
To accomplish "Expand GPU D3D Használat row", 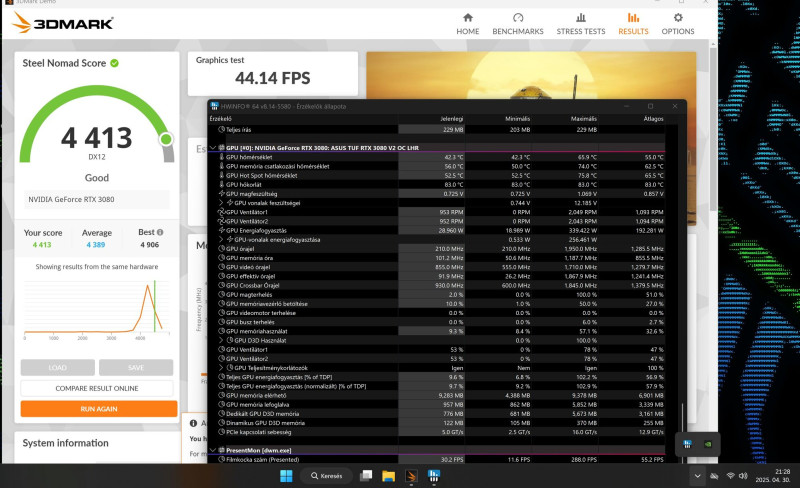I will (221, 340).
